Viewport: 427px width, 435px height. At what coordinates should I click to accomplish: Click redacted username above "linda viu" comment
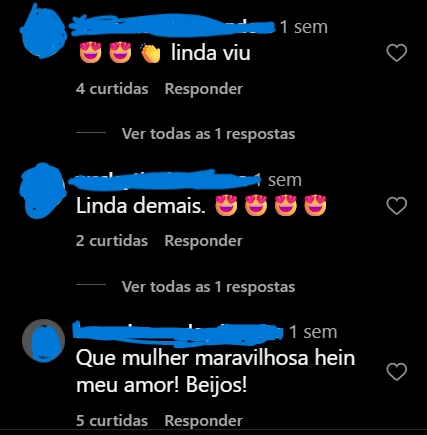pyautogui.click(x=172, y=25)
